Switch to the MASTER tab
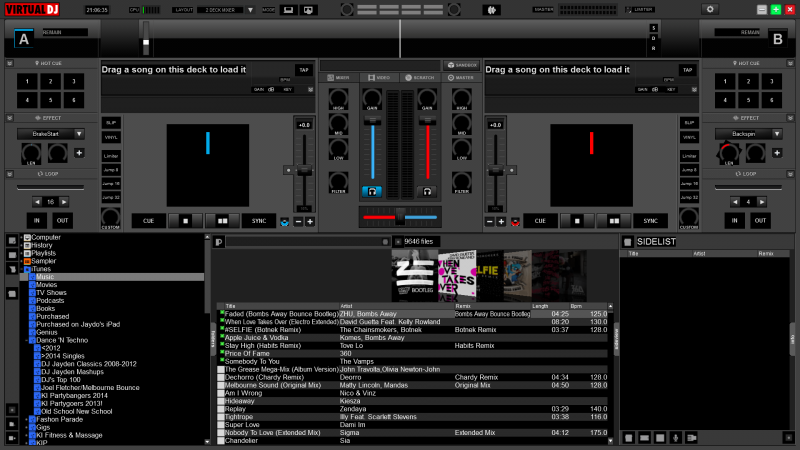This screenshot has width=800, height=450. [x=461, y=78]
